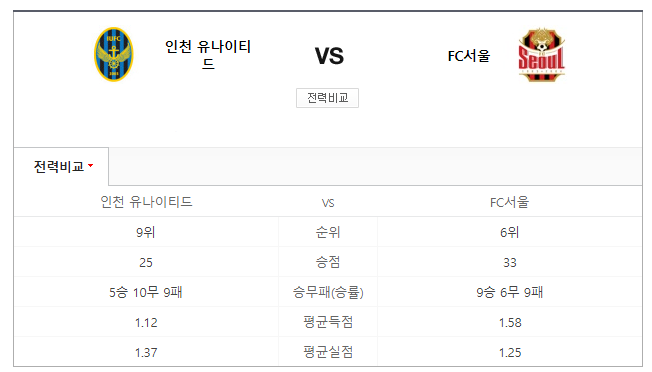Click FC Seoul's 9승 6무 9패 record

[509, 292]
